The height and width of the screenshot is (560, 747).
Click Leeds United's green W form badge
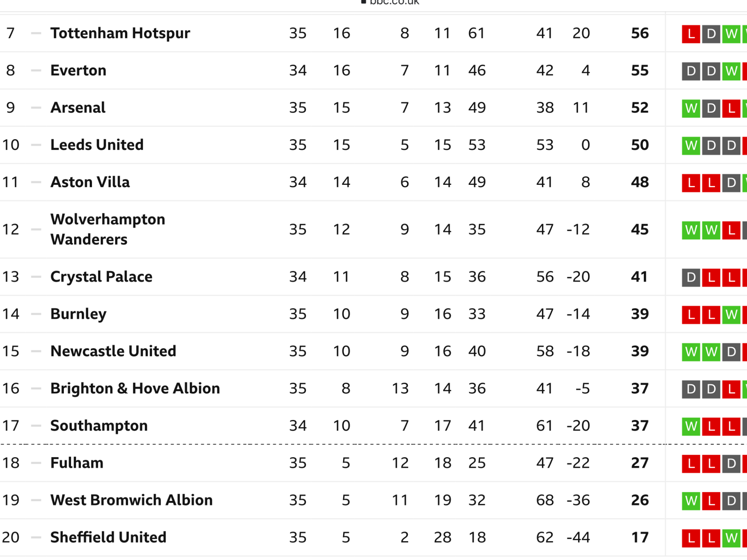[691, 145]
